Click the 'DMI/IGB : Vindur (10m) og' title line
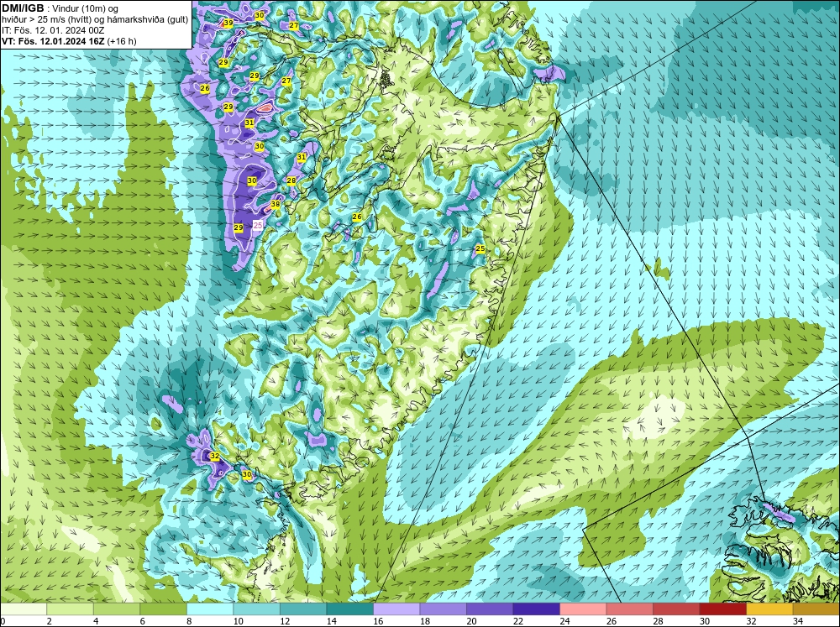The height and width of the screenshot is (627, 840). click(x=60, y=8)
